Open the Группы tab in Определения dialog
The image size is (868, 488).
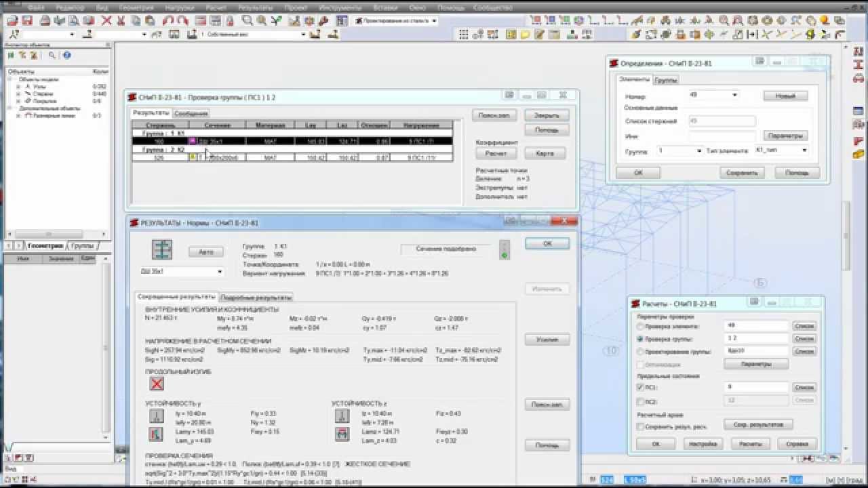tap(667, 80)
